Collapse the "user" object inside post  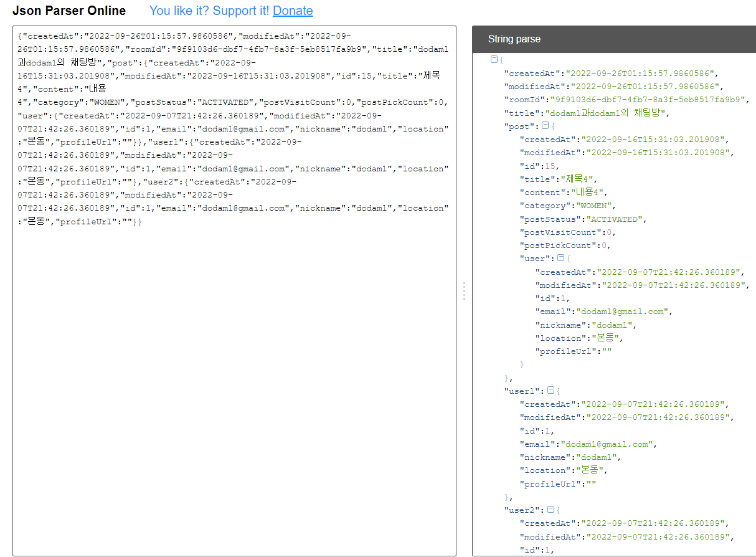[560, 257]
